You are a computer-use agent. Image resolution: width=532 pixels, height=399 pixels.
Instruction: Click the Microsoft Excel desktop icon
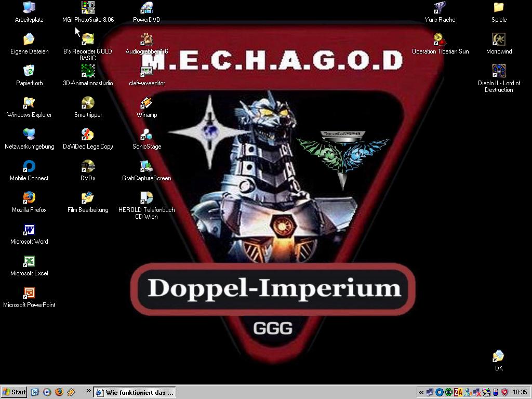29,261
